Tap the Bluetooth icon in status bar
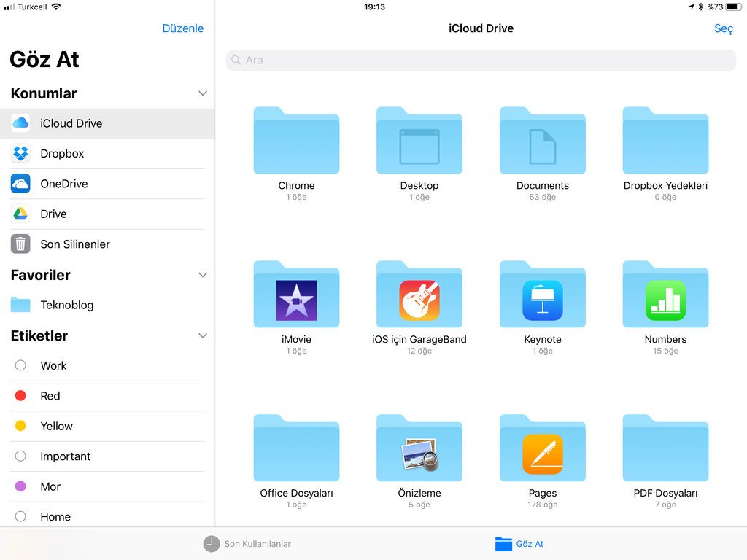This screenshot has width=747, height=560. 701,7
